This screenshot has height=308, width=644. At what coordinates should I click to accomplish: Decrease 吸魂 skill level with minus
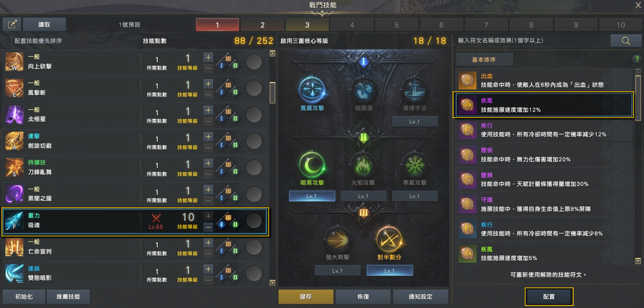pyautogui.click(x=208, y=227)
